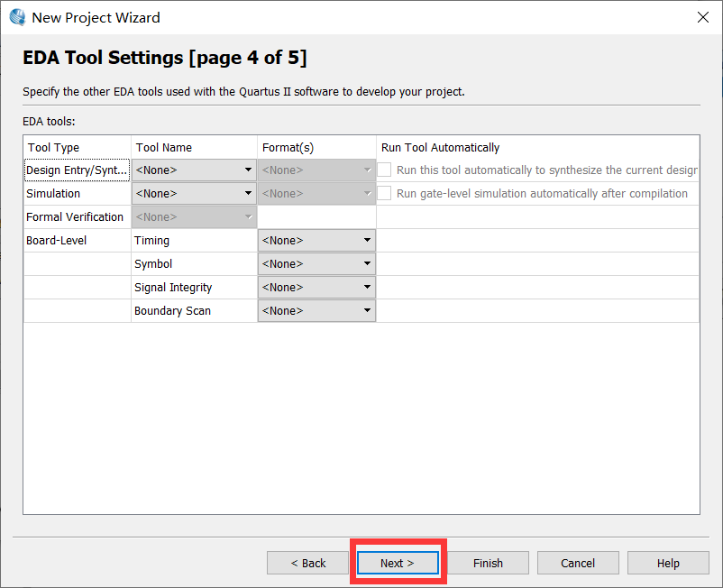The image size is (723, 588).
Task: Open Design Entry/Synthesis Format(s) dropdown
Action: click(x=316, y=170)
